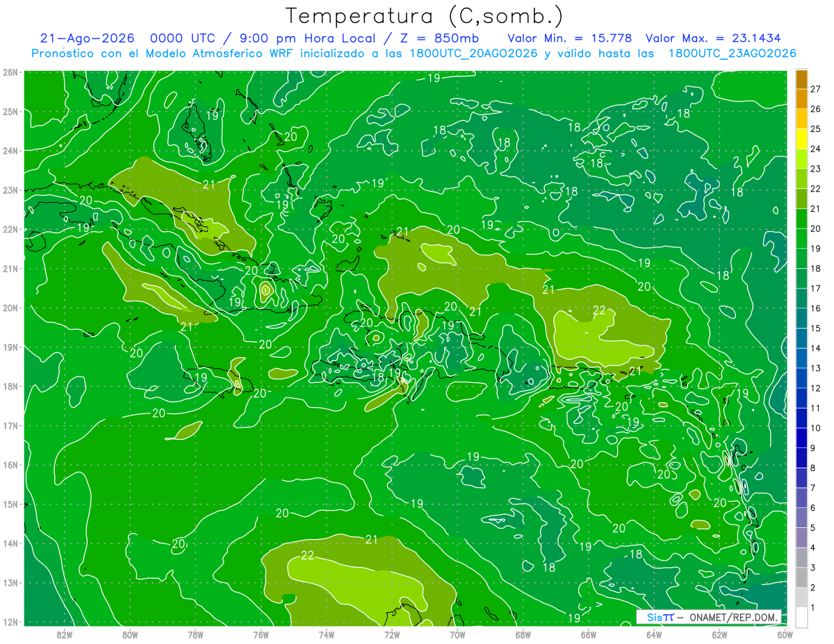This screenshot has width=834, height=644.
Task: Click color scale value 10
Action: [816, 428]
